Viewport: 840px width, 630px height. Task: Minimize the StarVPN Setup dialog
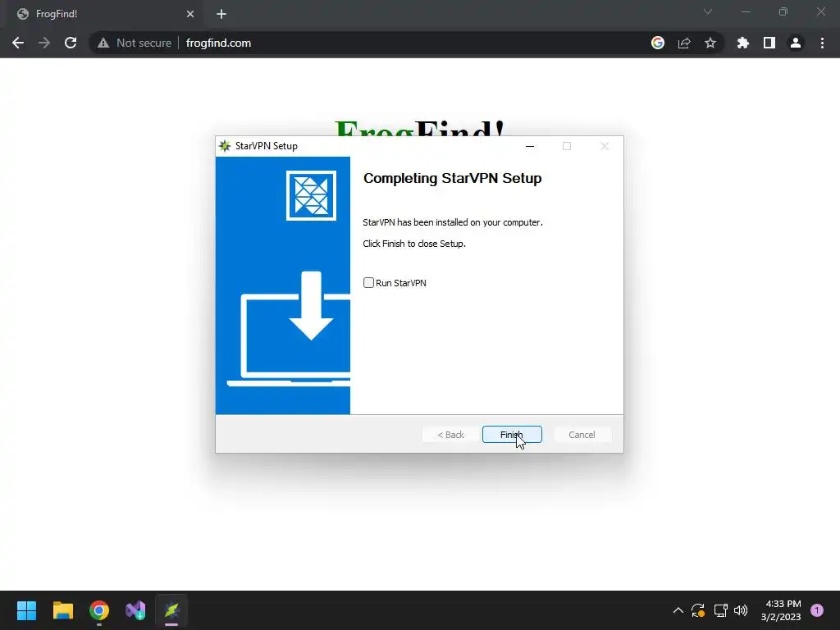point(530,146)
